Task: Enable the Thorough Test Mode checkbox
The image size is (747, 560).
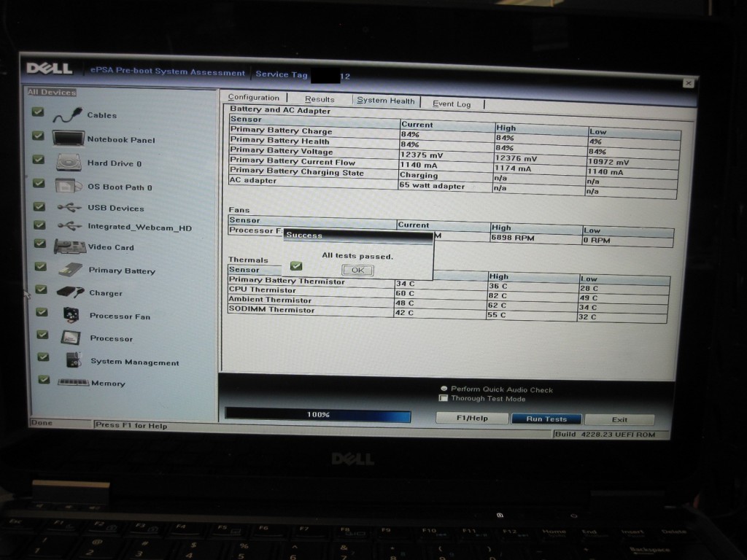Action: 444,397
